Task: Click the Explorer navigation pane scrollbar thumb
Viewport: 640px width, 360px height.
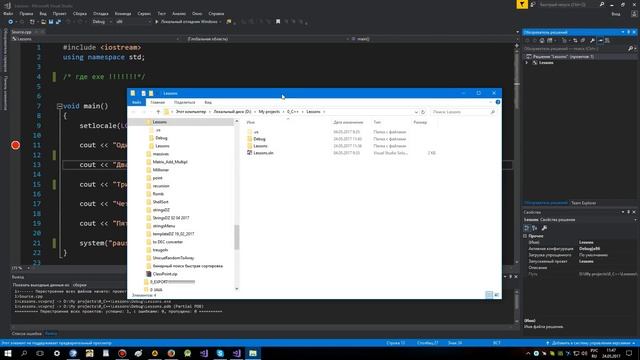Action: tap(237, 237)
